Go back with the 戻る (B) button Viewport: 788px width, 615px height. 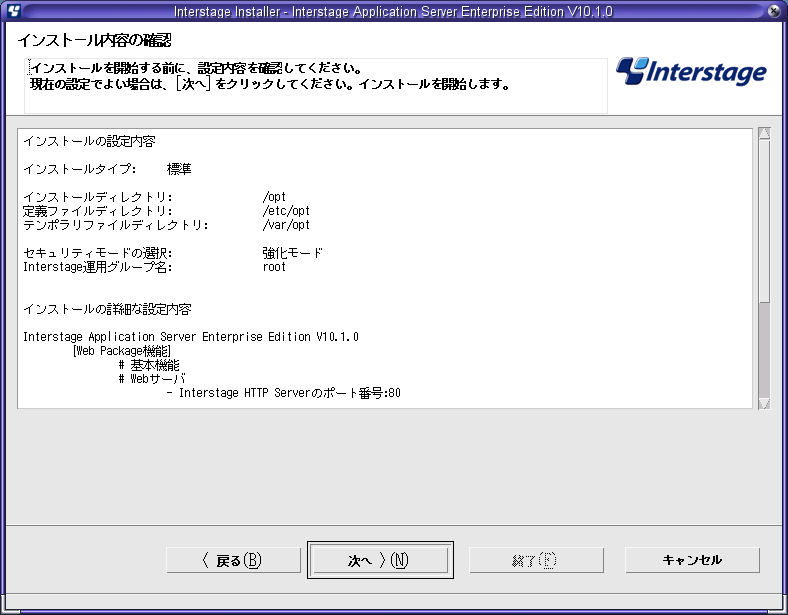[233, 560]
